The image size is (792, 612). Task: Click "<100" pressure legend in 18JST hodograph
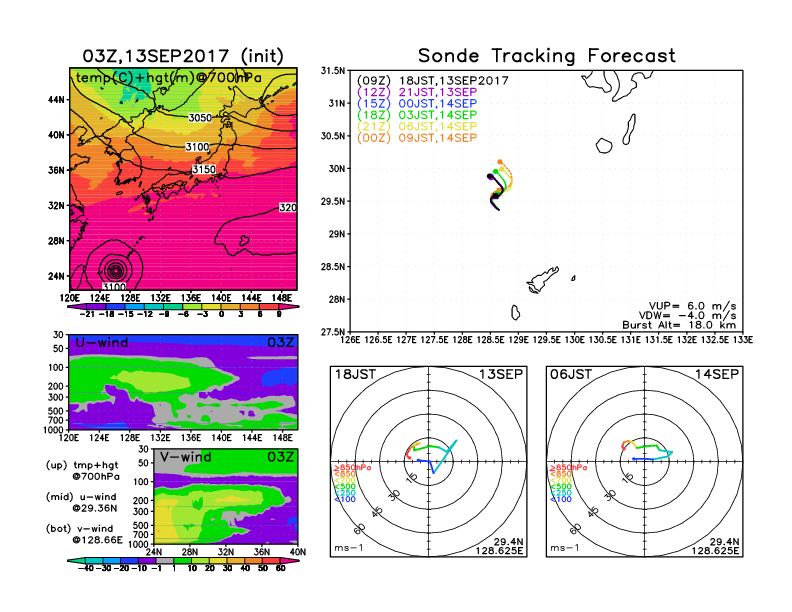(x=345, y=499)
